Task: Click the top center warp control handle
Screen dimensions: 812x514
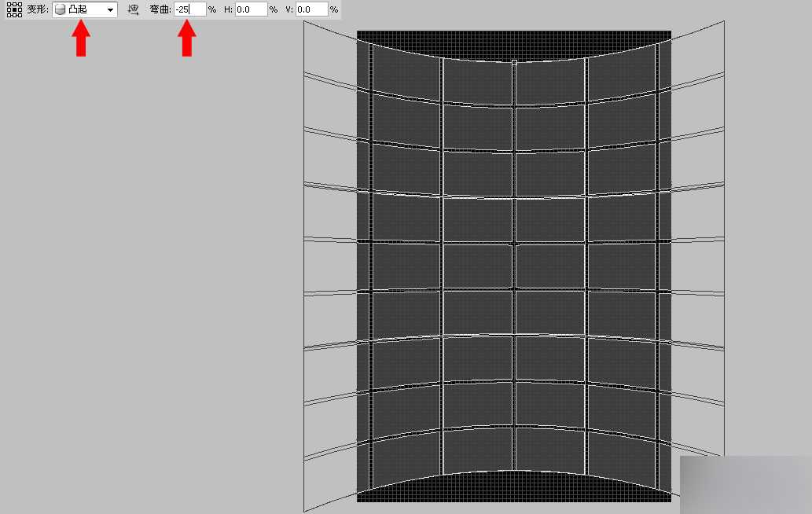Action: click(x=514, y=62)
